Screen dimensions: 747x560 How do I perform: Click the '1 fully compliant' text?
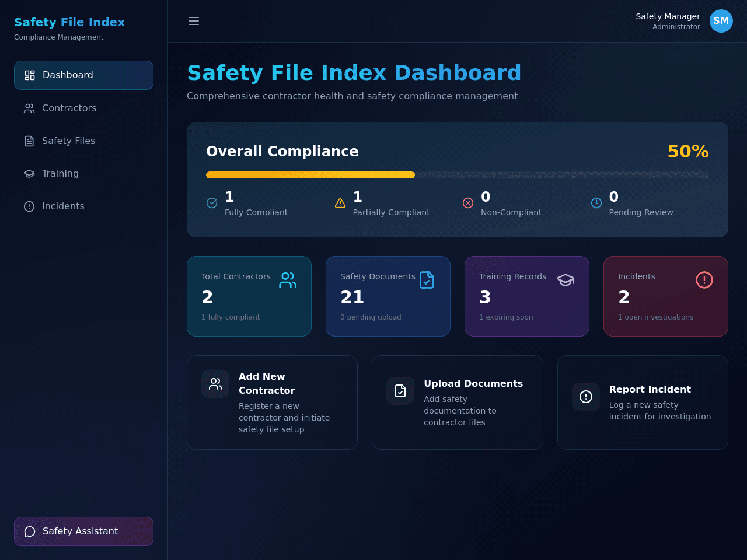point(231,317)
